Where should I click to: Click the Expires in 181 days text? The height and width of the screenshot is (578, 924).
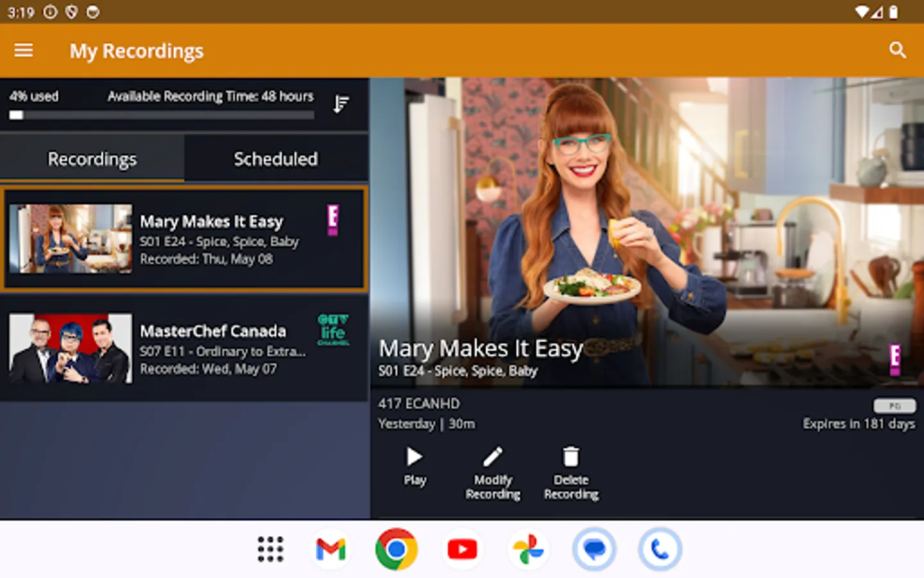(x=859, y=424)
